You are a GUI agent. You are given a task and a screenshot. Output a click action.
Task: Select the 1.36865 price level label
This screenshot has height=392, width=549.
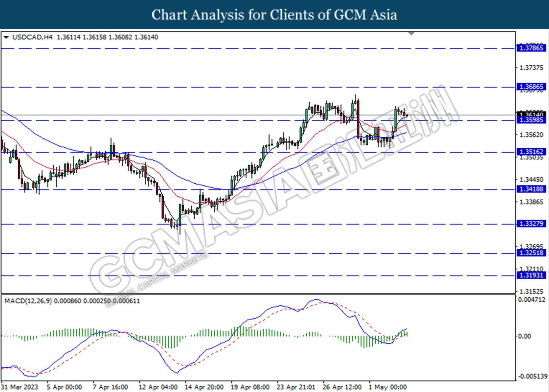531,87
